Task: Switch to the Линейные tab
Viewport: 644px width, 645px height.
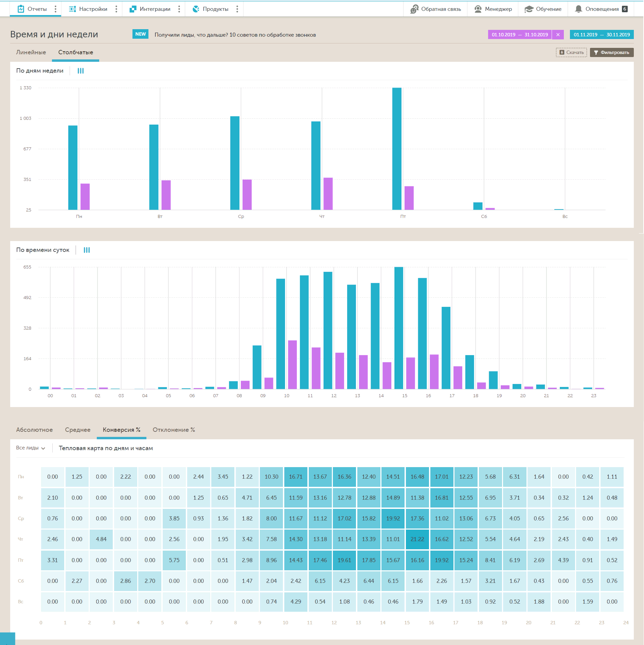Action: pyautogui.click(x=31, y=52)
